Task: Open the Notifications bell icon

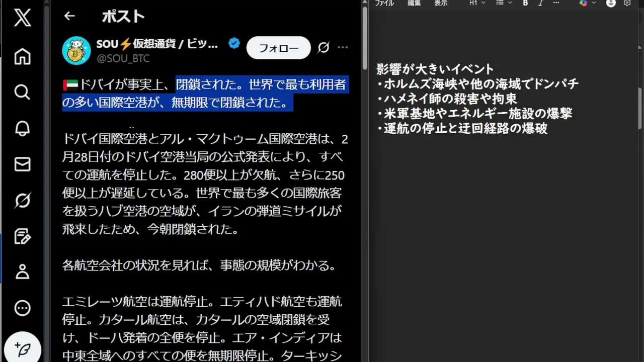Action: pyautogui.click(x=22, y=128)
